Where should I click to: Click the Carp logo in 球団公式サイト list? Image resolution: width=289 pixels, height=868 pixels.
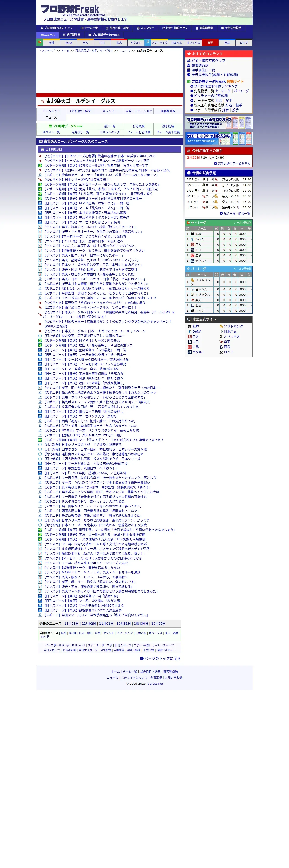tap(190, 347)
